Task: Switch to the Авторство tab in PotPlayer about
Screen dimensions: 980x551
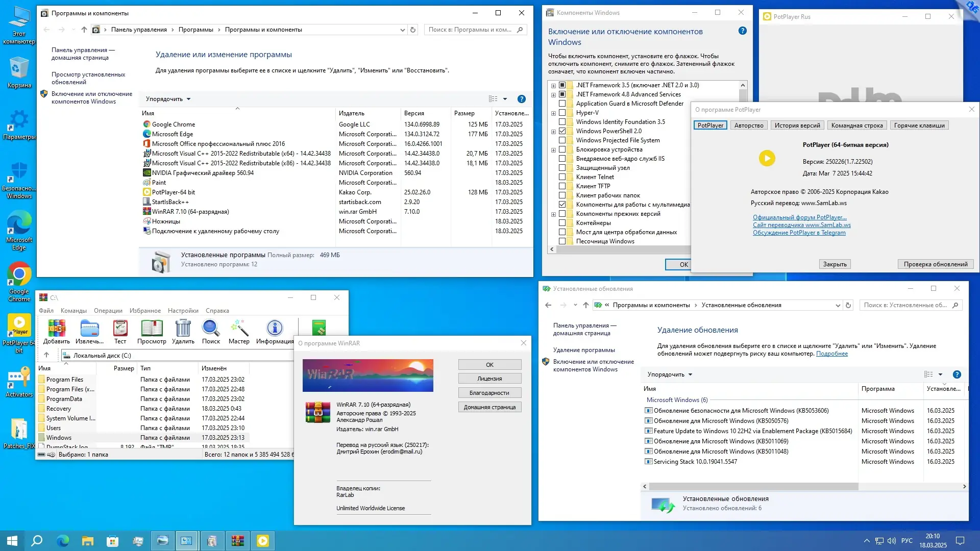Action: coord(748,125)
